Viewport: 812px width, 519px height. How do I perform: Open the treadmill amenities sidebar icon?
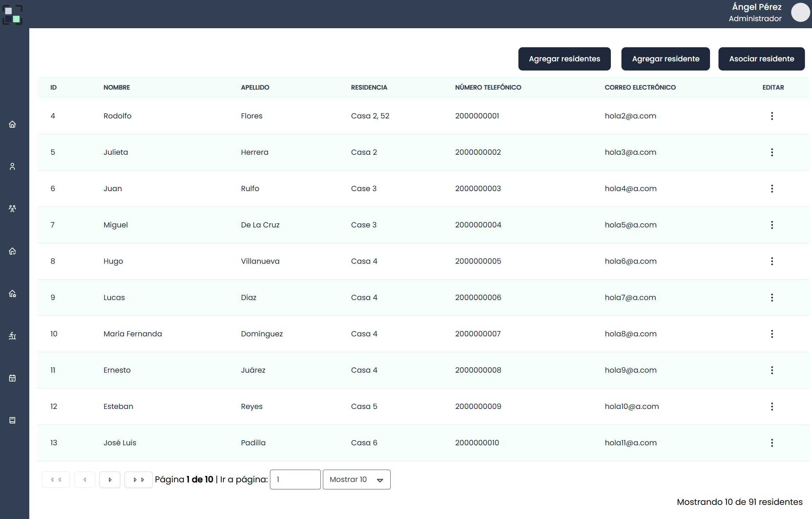(x=12, y=336)
